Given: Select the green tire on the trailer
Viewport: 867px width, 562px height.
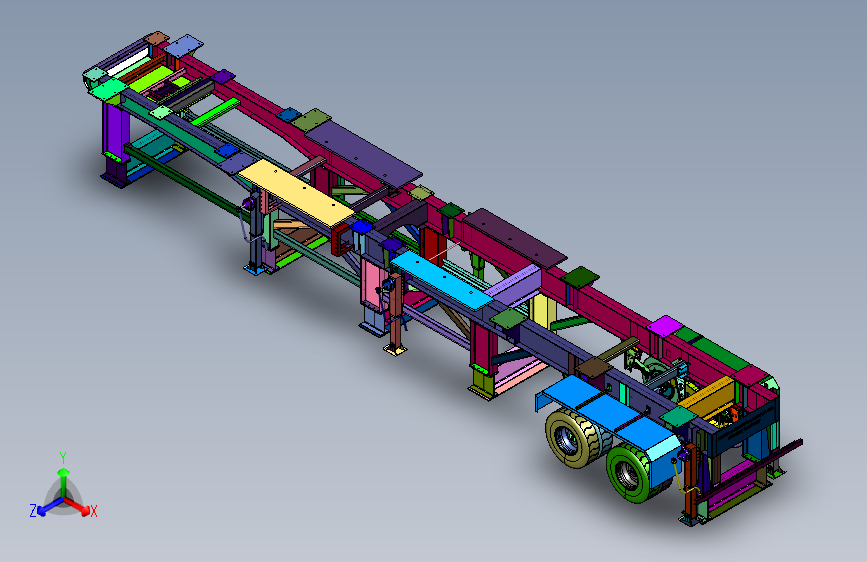Looking at the screenshot, I should [631, 473].
